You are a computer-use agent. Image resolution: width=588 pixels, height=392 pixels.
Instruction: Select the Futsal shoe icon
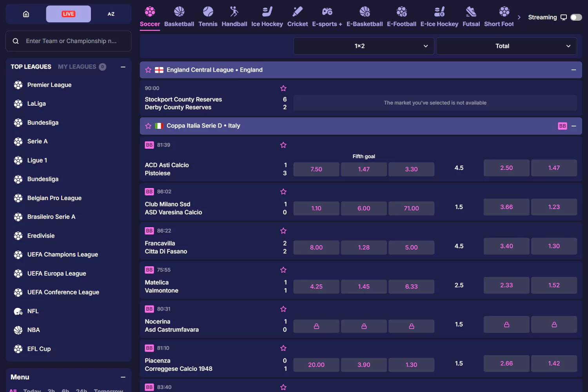click(x=471, y=11)
